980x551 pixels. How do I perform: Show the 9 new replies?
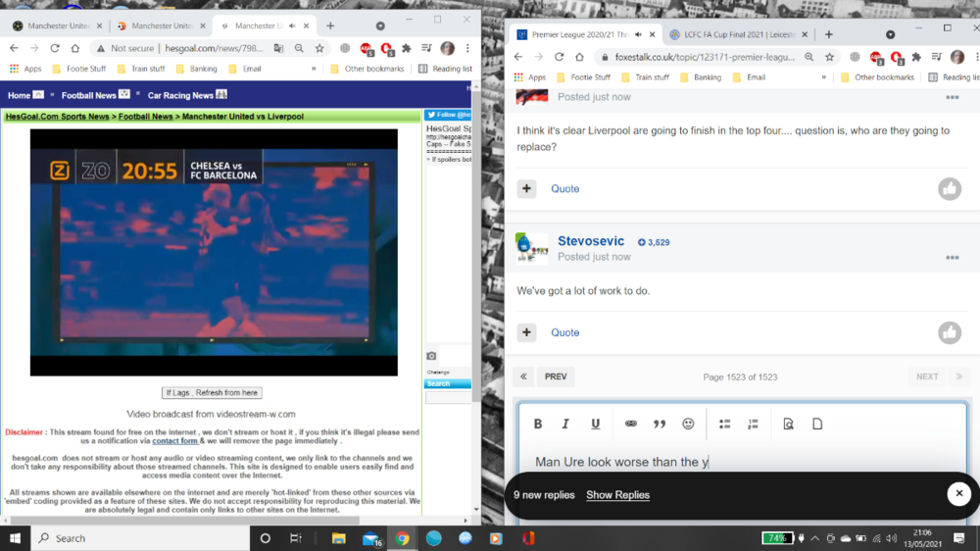pos(617,495)
